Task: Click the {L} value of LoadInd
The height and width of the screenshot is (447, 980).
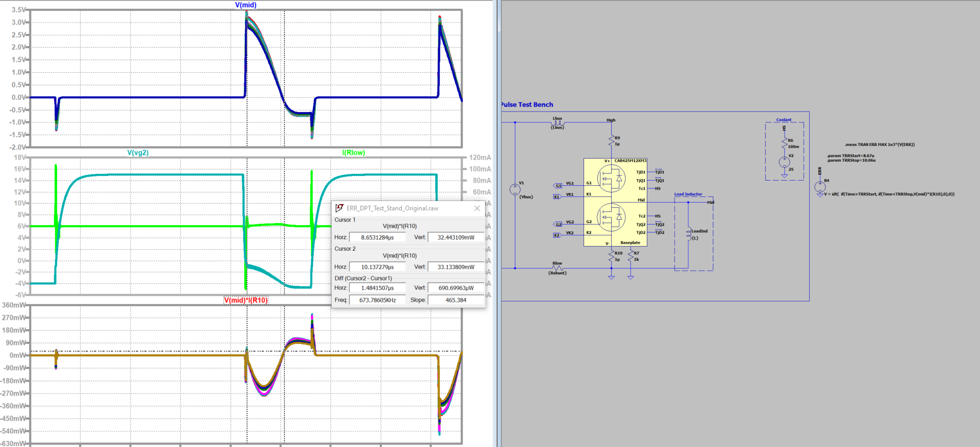Action: (x=695, y=238)
